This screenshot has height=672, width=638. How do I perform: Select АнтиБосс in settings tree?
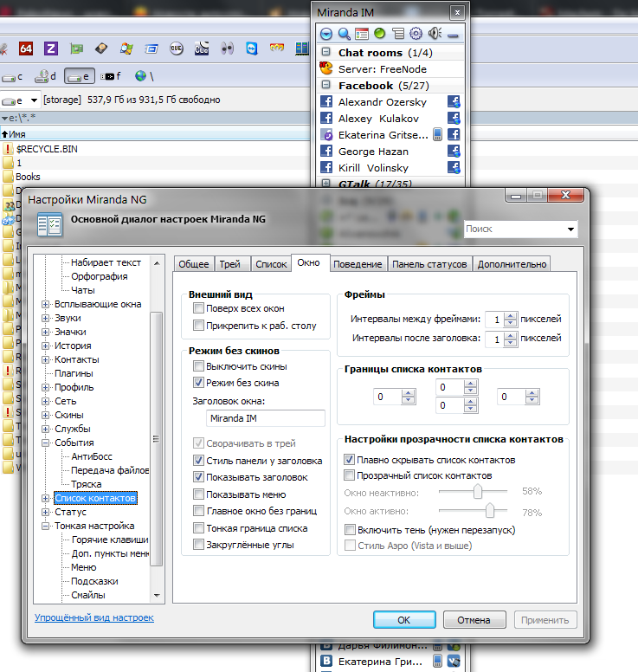point(91,456)
